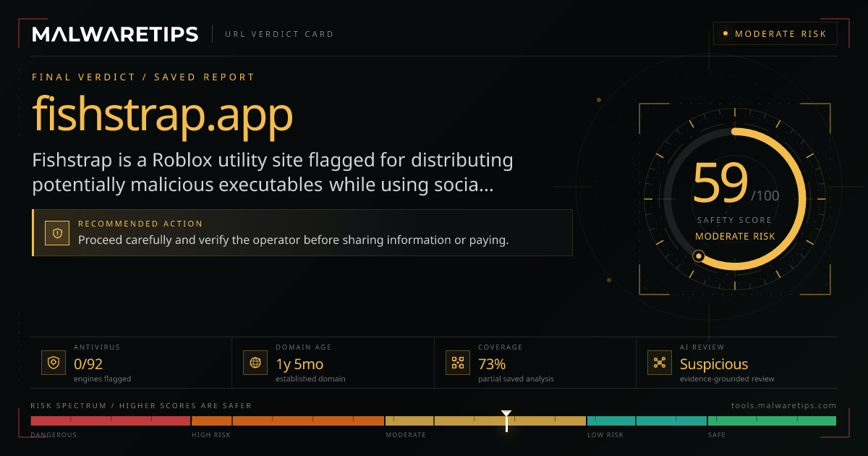Click the small circle marker on the gauge ring
Image resolution: width=868 pixels, height=456 pixels.
coord(698,256)
